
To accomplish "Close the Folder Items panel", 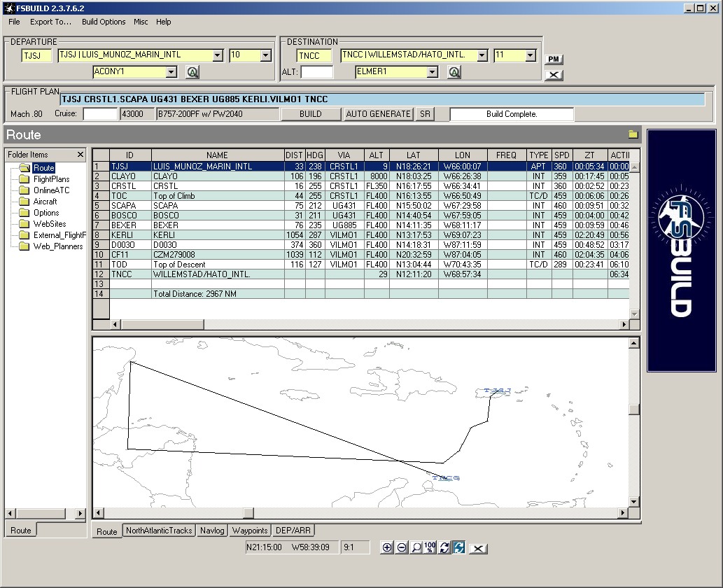I will [x=80, y=155].
